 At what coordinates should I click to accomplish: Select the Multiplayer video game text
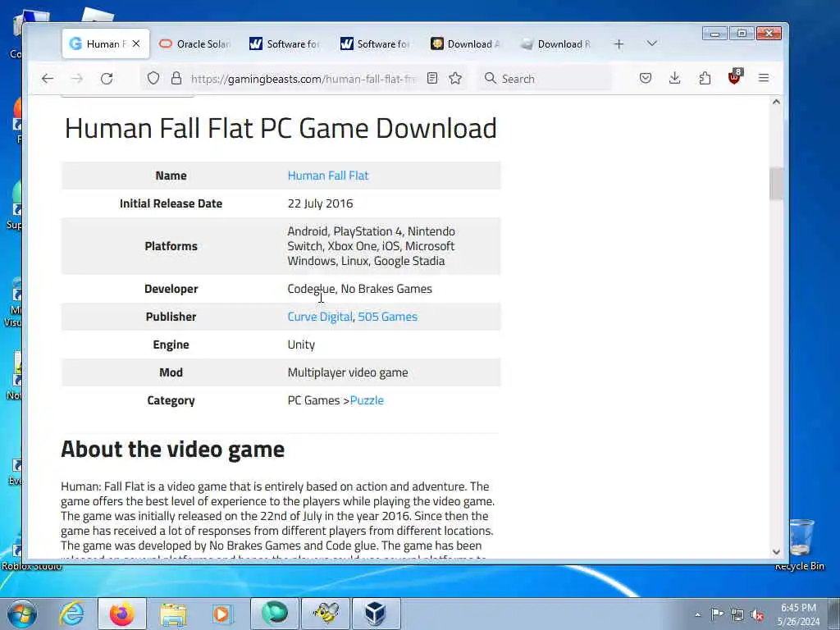click(x=348, y=372)
